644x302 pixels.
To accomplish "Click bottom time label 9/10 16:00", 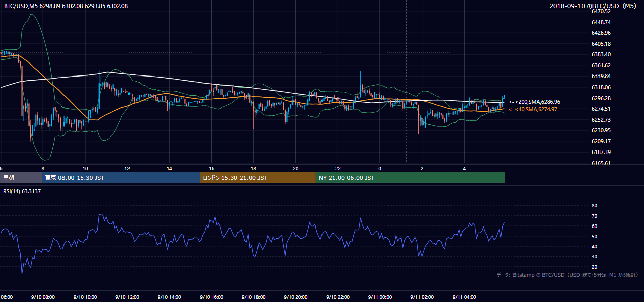I will 211,297.
